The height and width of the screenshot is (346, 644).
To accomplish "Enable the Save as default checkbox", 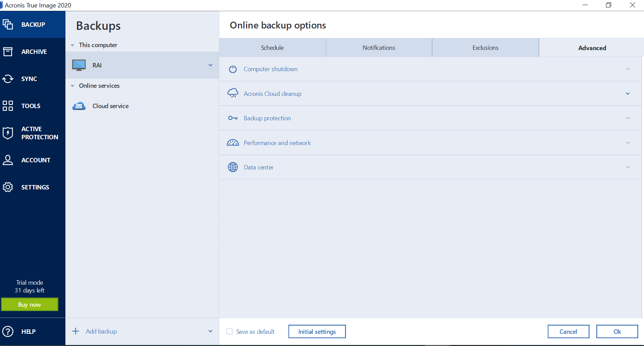I will coord(229,331).
